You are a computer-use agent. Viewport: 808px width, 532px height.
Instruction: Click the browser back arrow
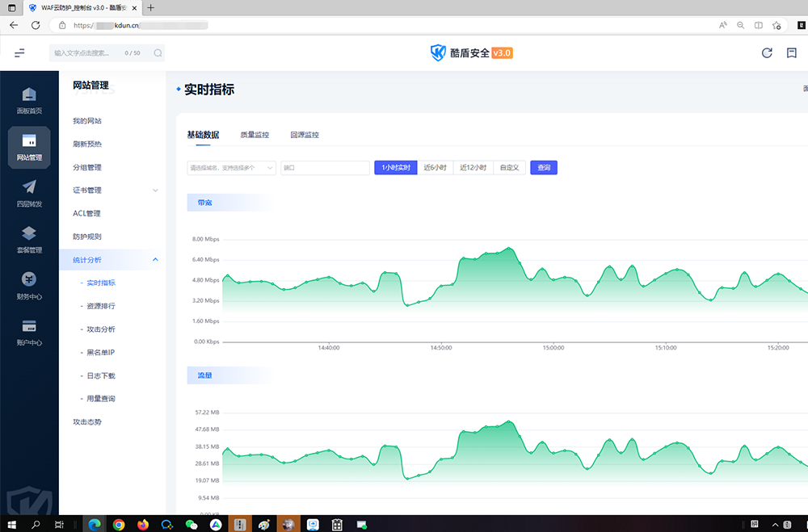tap(14, 25)
